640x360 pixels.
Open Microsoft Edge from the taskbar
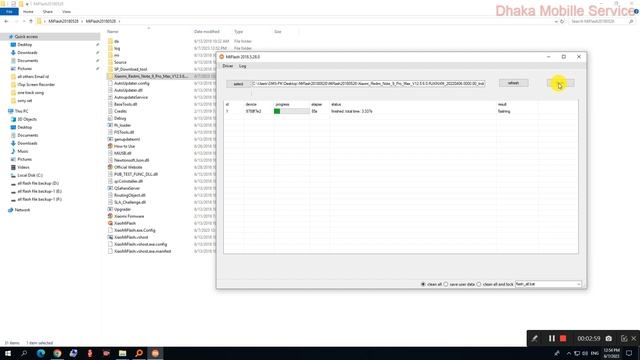pyautogui.click(x=41, y=353)
